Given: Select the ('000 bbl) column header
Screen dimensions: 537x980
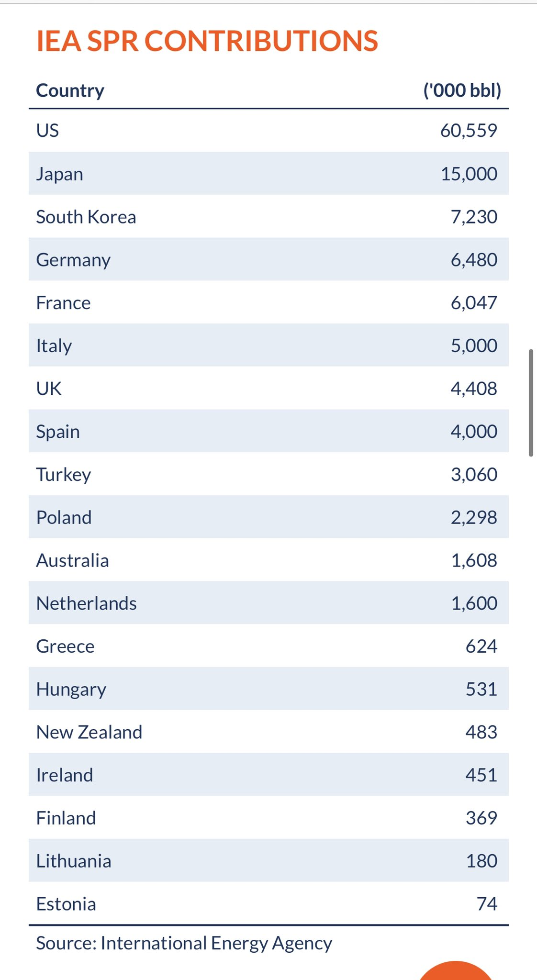Looking at the screenshot, I should pos(462,90).
